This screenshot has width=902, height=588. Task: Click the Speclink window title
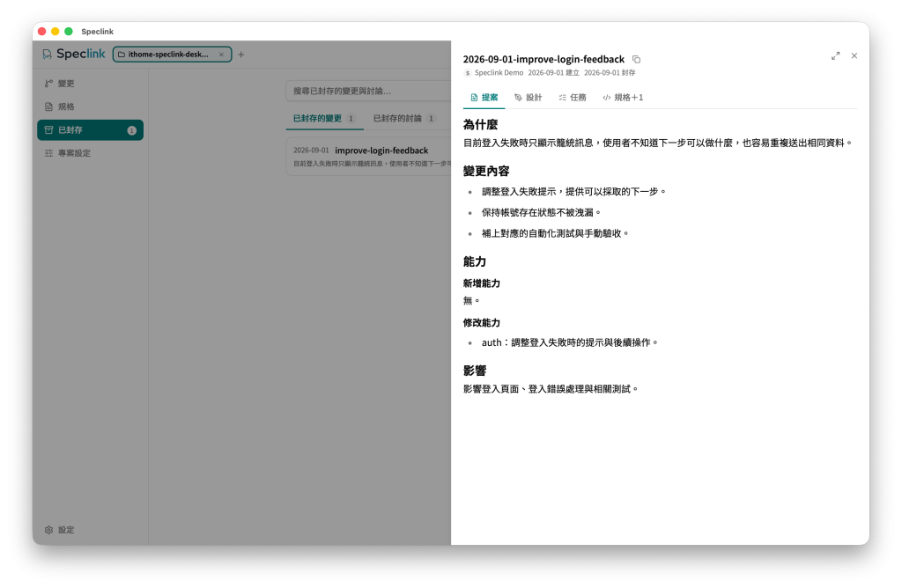97,32
